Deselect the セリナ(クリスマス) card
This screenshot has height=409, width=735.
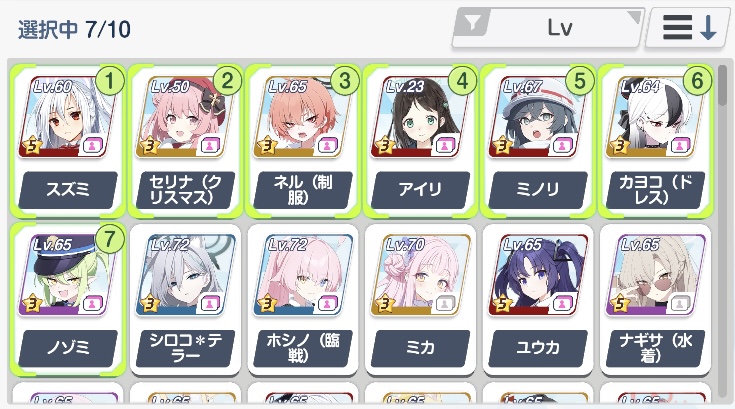point(186,141)
